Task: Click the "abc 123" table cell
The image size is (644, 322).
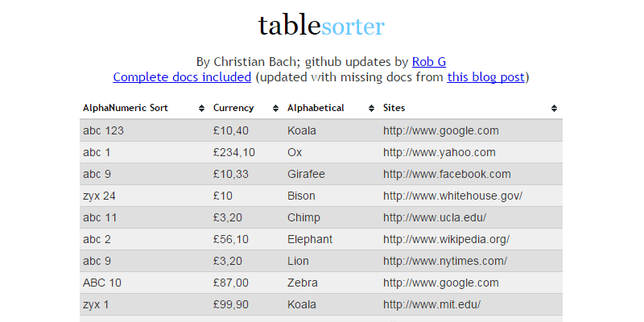Action: [x=103, y=130]
